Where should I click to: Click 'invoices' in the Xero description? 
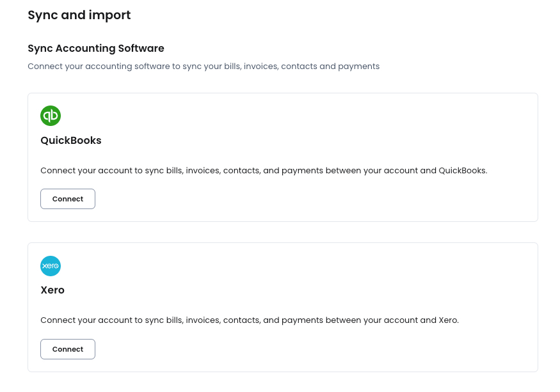203,320
